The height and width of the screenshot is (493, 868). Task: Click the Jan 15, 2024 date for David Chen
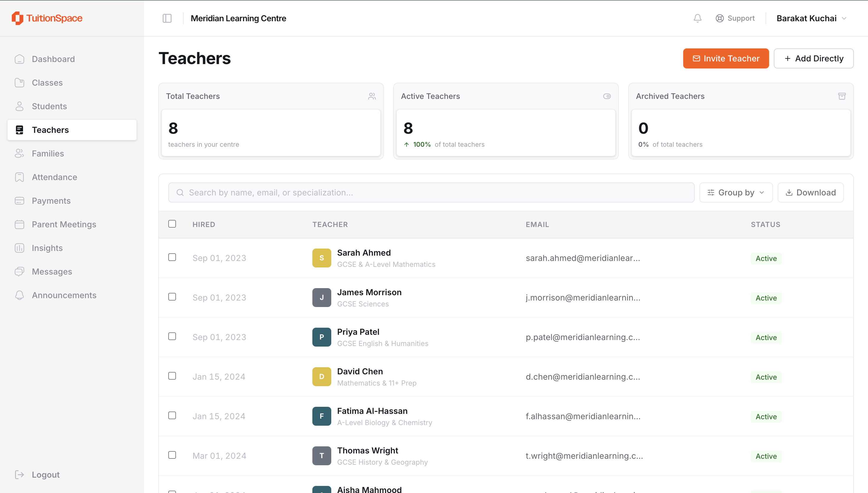[x=219, y=376]
